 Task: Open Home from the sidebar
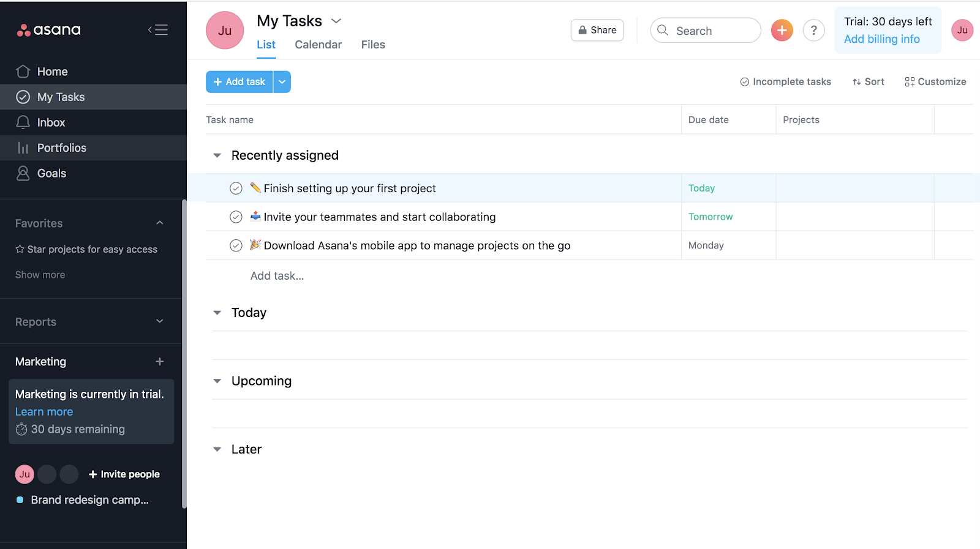pyautogui.click(x=52, y=72)
